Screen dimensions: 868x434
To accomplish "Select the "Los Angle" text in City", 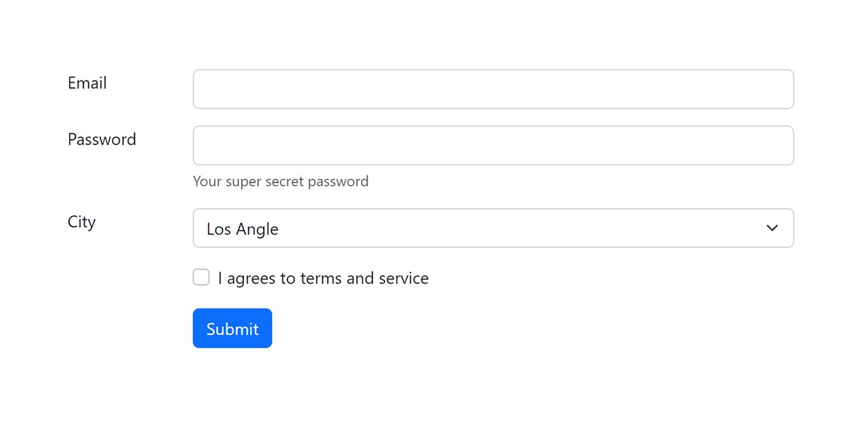I will click(243, 229).
